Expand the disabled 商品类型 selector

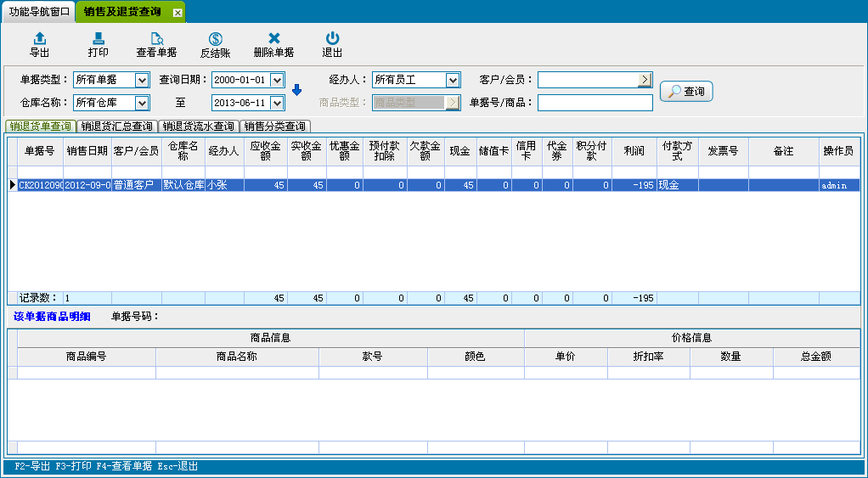click(x=453, y=103)
